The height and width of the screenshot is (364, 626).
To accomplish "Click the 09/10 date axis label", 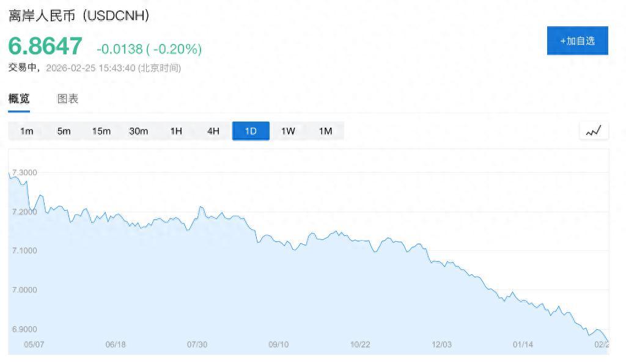I will [x=279, y=344].
